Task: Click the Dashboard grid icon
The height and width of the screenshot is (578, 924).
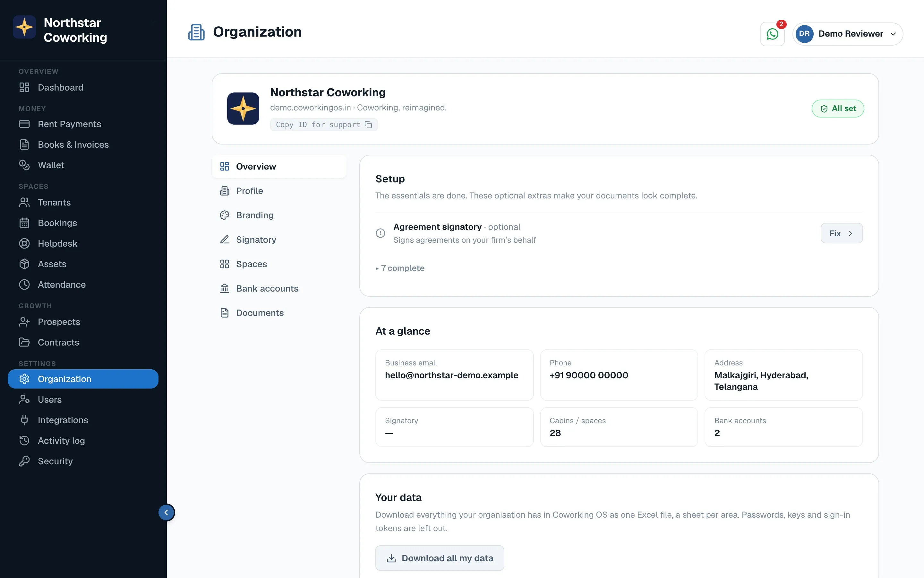Action: click(x=24, y=88)
